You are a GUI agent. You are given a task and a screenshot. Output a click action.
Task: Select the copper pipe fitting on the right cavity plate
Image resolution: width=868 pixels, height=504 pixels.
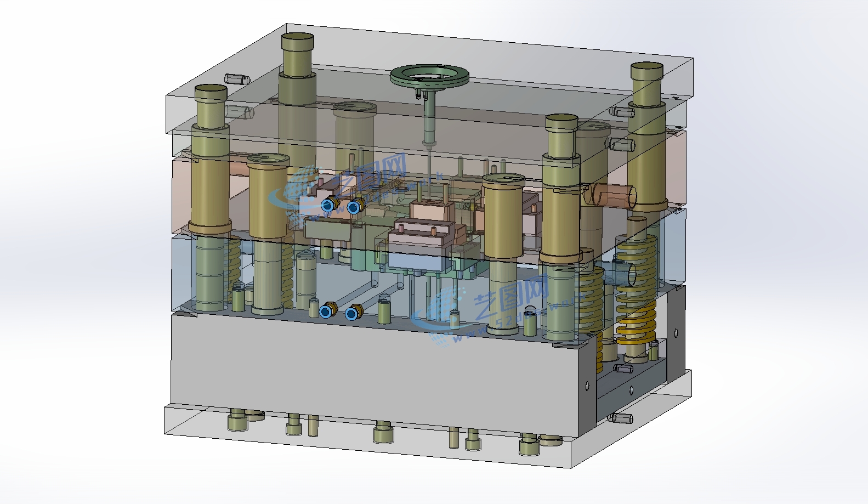click(611, 196)
